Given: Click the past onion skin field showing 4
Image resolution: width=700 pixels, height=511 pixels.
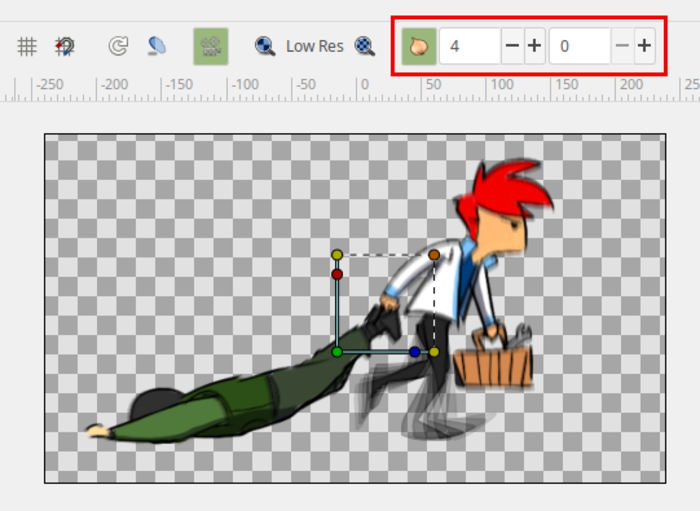Looking at the screenshot, I should tap(470, 46).
